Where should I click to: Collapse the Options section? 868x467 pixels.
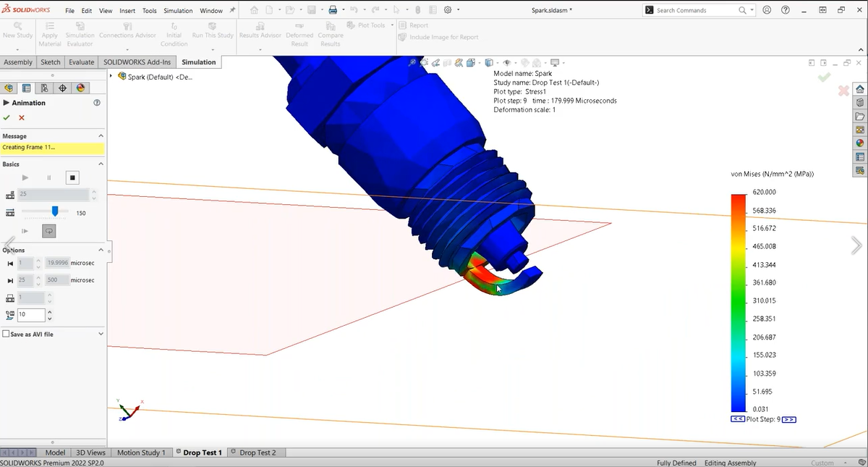[x=101, y=250]
